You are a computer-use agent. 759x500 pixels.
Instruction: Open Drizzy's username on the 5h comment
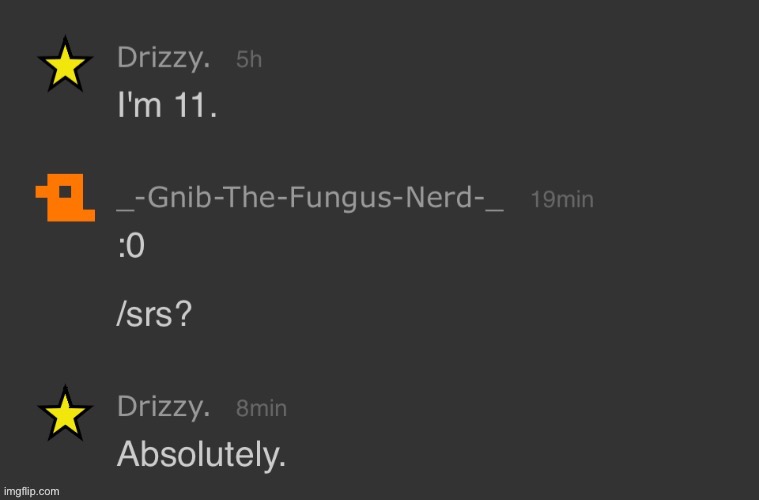click(x=164, y=58)
